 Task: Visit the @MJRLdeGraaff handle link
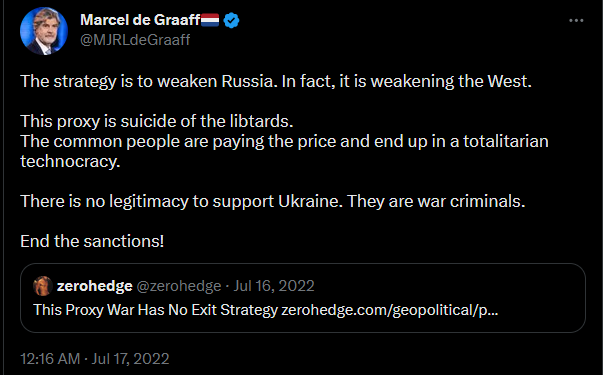135,40
